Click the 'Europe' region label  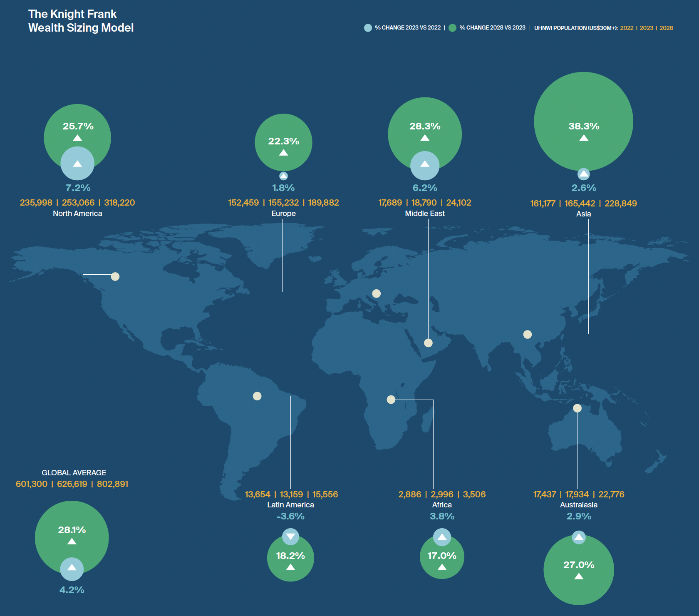coord(283,214)
